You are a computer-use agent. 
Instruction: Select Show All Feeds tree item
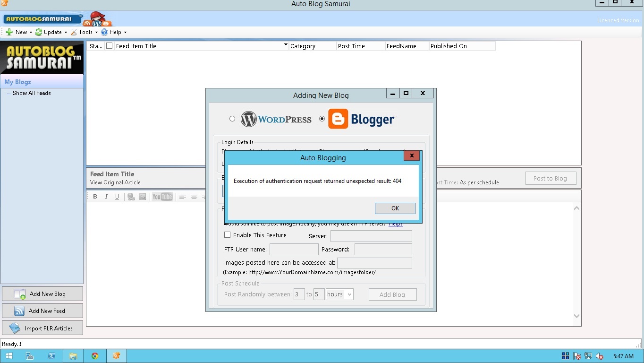[32, 93]
